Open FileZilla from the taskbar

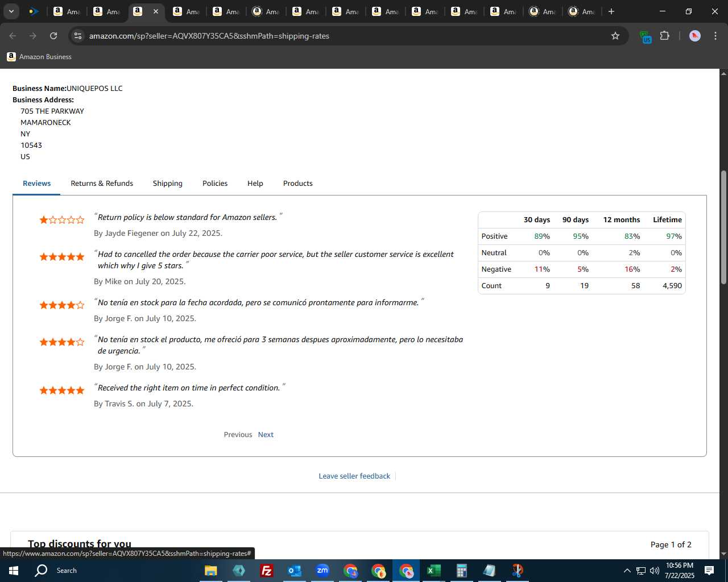[x=266, y=571]
